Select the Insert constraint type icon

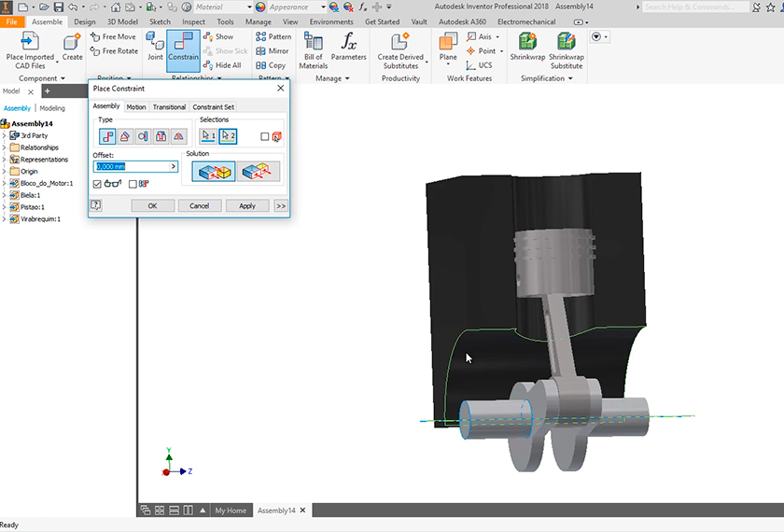pyautogui.click(x=161, y=136)
